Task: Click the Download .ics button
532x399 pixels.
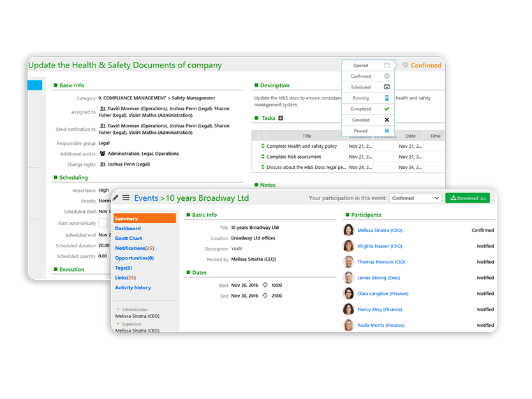Action: click(468, 198)
